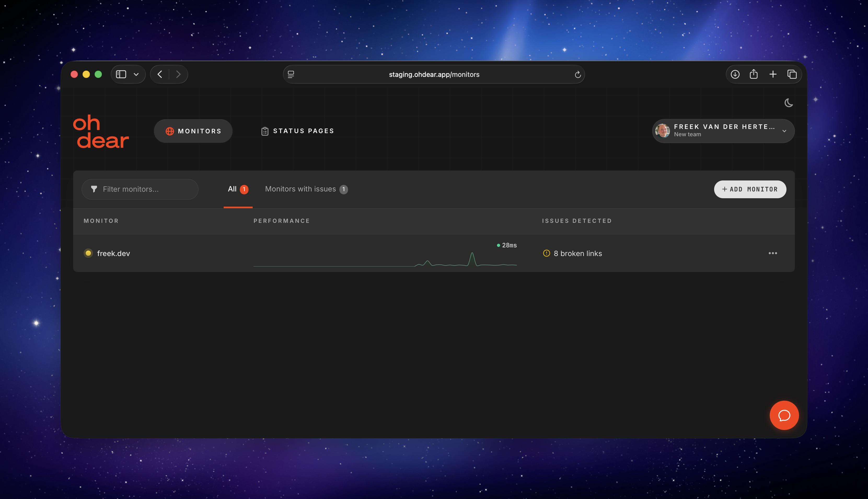Image resolution: width=868 pixels, height=499 pixels.
Task: Expand the sidebar options chevron
Action: tap(136, 74)
